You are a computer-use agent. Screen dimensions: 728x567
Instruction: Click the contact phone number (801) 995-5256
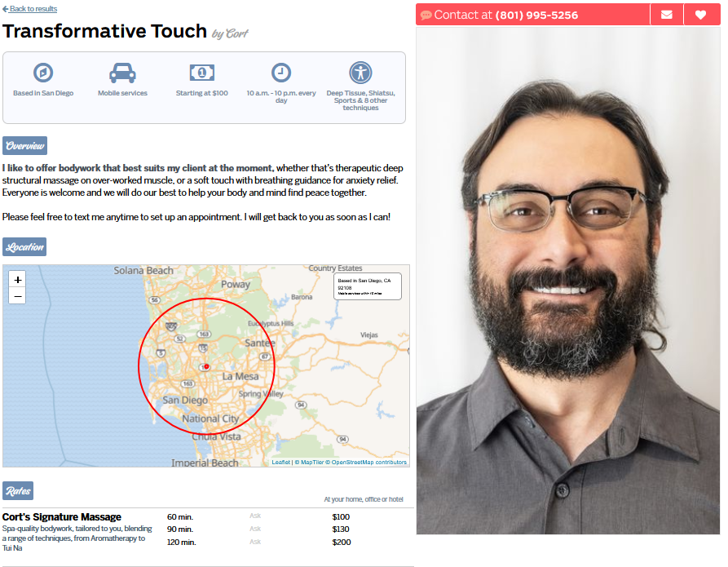click(536, 16)
